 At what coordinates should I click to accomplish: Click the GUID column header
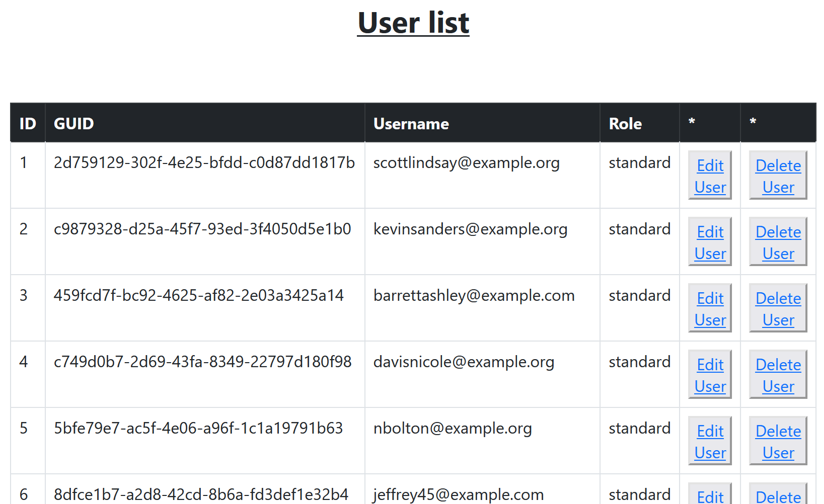73,123
